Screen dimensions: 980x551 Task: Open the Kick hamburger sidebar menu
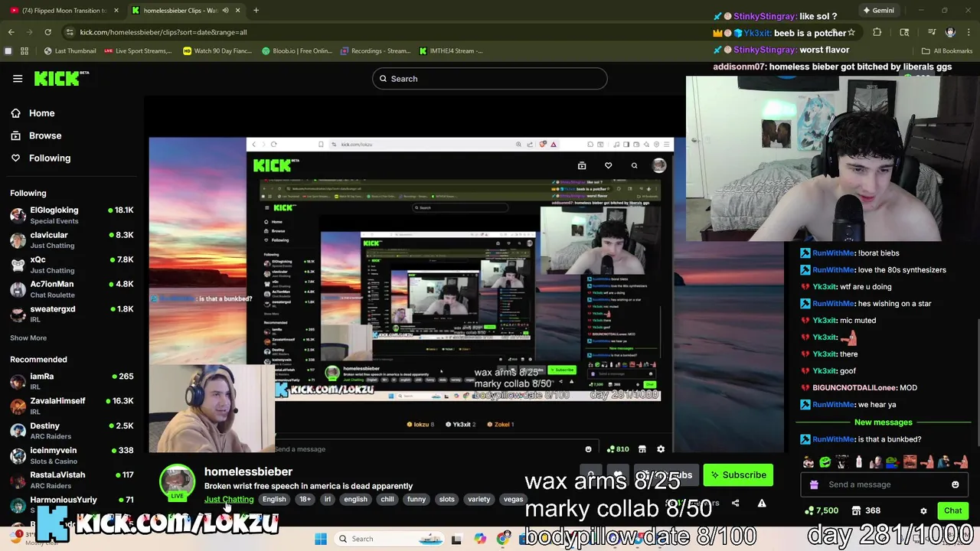click(x=18, y=78)
